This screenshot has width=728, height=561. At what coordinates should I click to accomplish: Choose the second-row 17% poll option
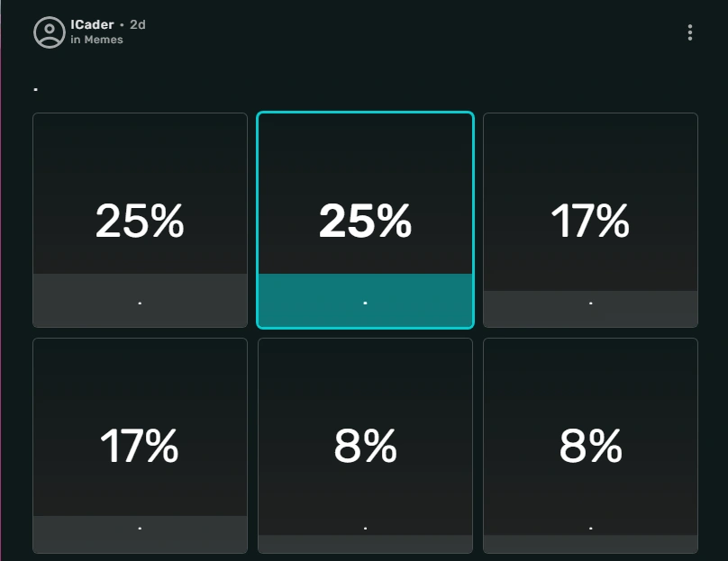click(x=140, y=446)
